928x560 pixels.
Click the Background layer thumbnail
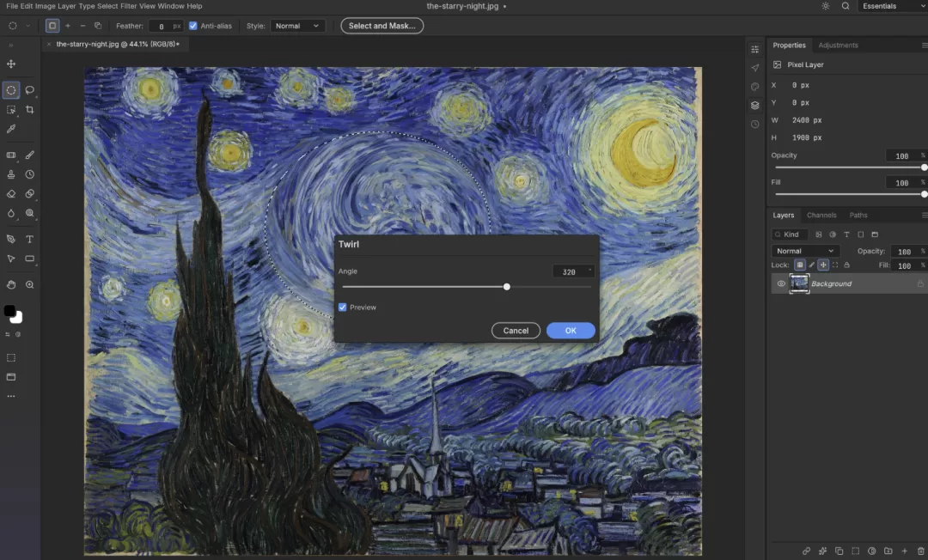(799, 283)
